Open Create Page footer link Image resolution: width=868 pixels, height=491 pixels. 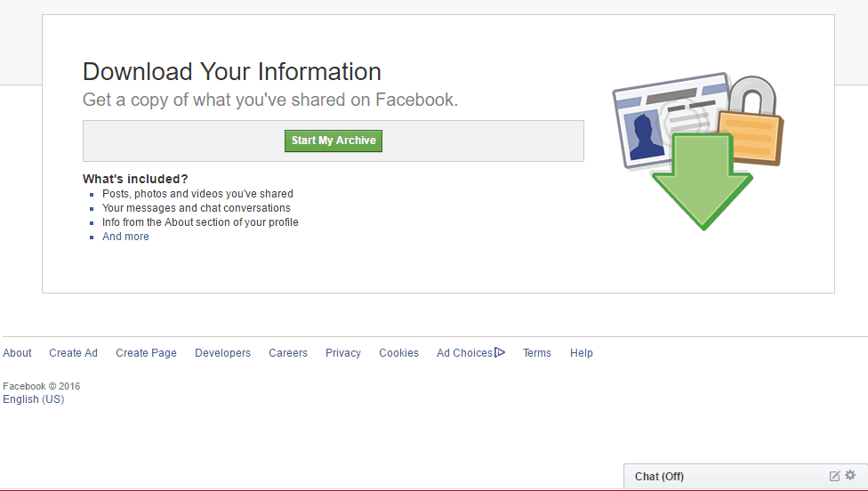[x=146, y=353]
